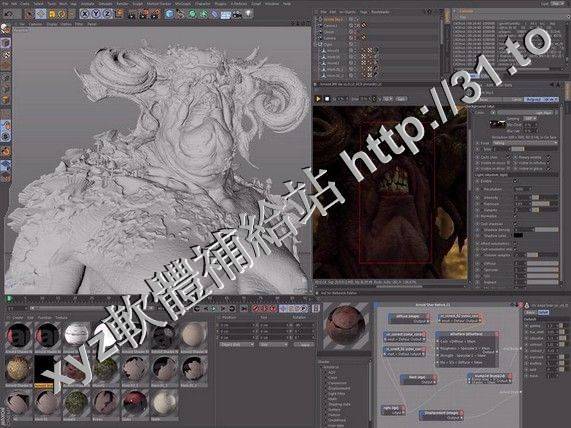Click the Floor environment icon
Screen dimensions: 571x428
226,14
